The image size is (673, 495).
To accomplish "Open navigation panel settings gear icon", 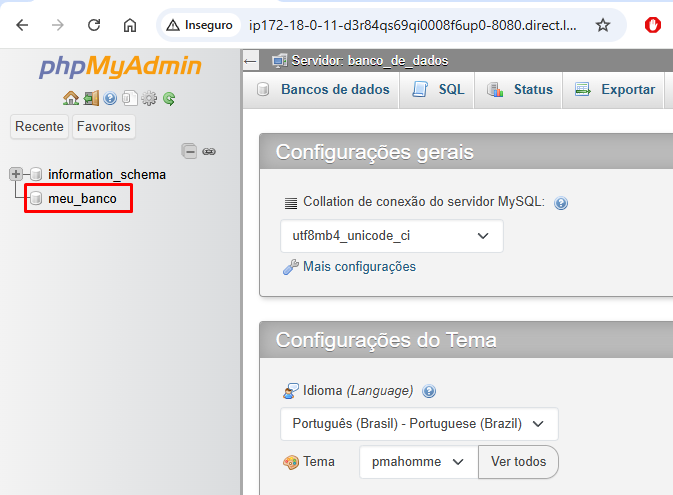I will [149, 98].
